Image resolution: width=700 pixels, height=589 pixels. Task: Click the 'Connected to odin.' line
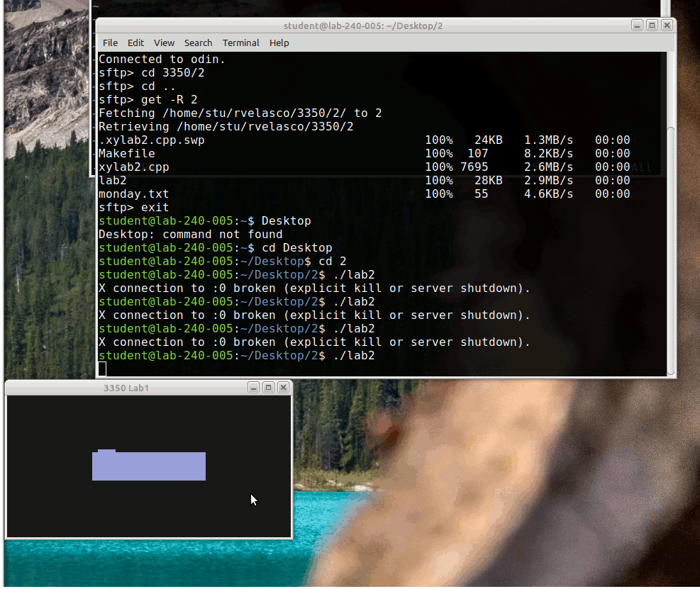[162, 60]
